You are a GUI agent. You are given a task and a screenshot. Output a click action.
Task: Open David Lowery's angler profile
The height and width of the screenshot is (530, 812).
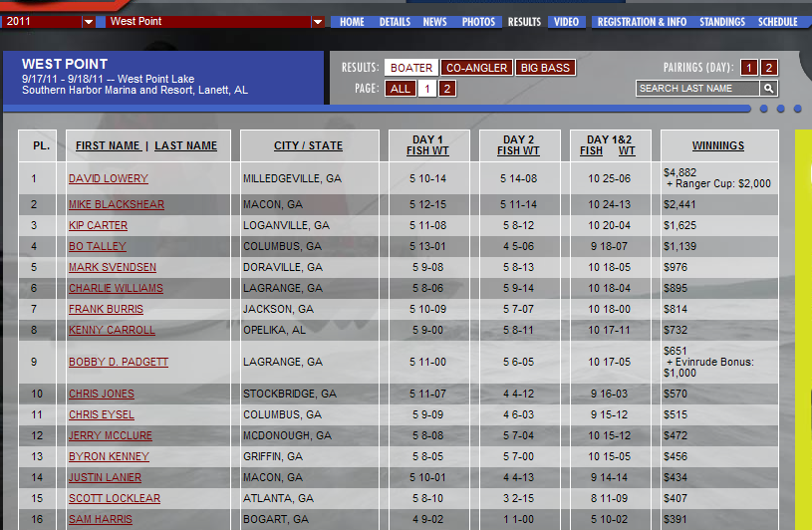coord(108,178)
